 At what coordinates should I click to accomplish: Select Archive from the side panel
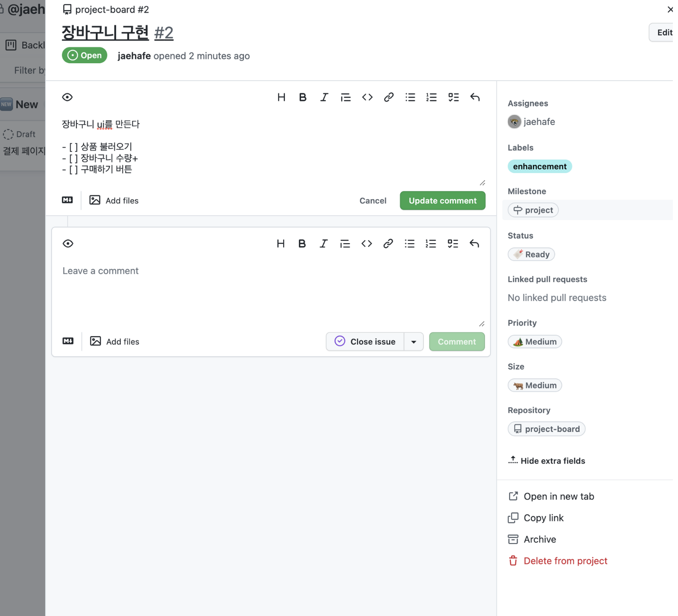tap(539, 539)
